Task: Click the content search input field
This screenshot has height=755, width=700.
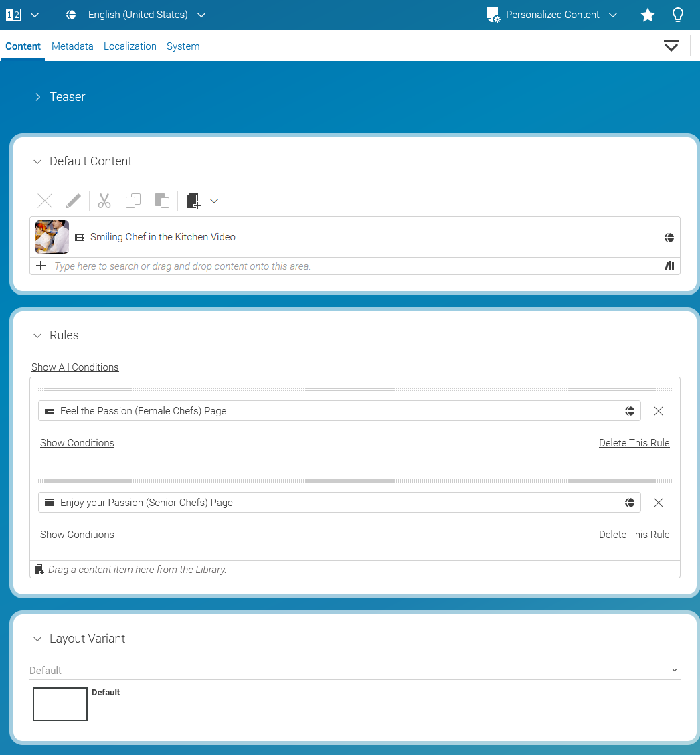Action: [x=268, y=266]
